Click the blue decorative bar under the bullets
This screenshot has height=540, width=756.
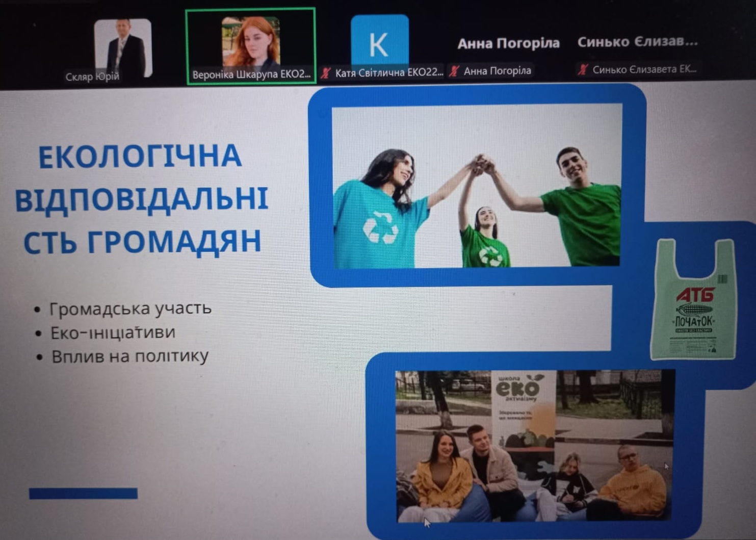click(x=83, y=493)
